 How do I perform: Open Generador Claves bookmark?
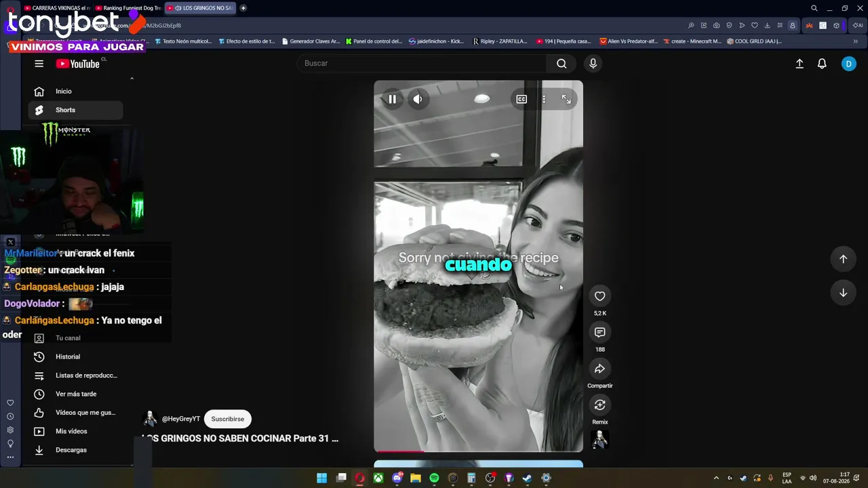311,41
